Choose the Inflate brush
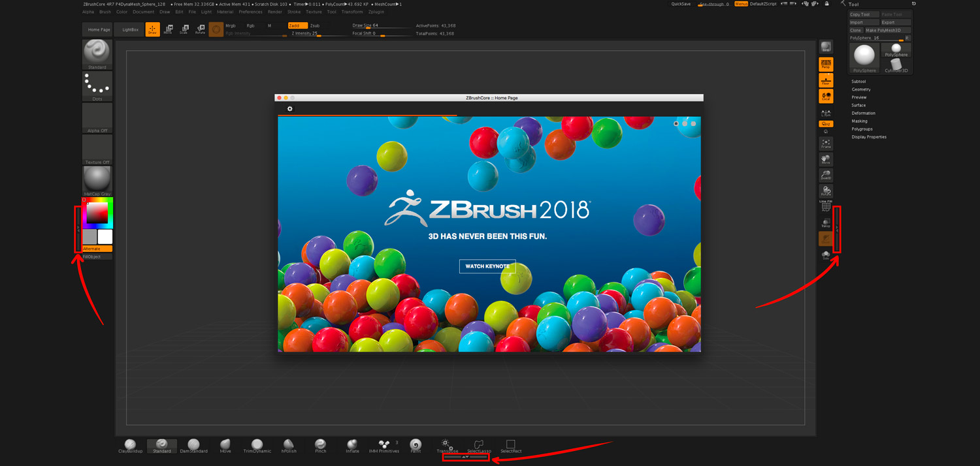Screen dimensions: 980x466 [352, 446]
